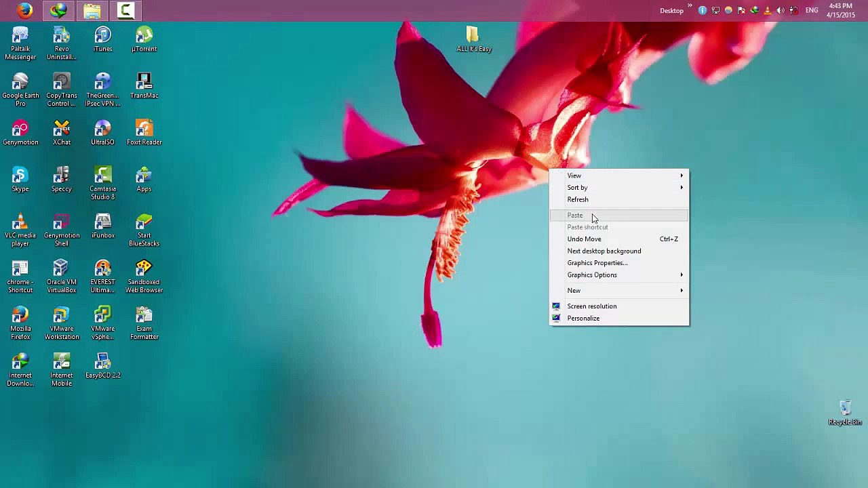
Task: Click the Apps desktop shortcut
Action: click(x=144, y=180)
